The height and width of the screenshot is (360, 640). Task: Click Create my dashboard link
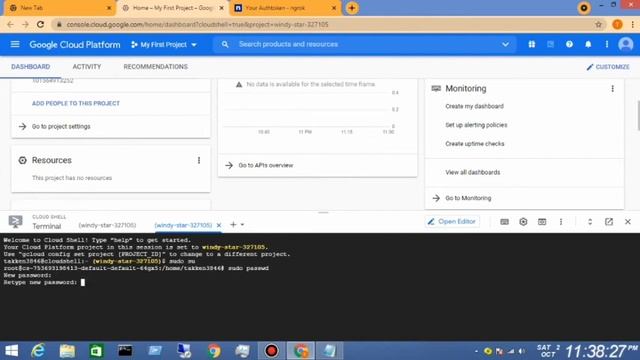pyautogui.click(x=474, y=106)
